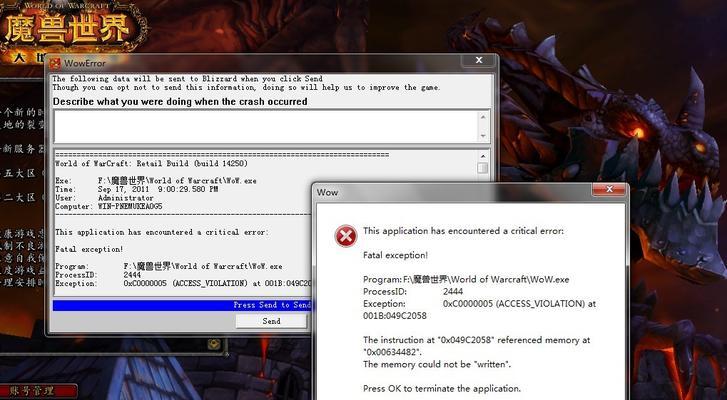727x400 pixels.
Task: Click the red error icon in Wow dialog
Action: pyautogui.click(x=346, y=236)
